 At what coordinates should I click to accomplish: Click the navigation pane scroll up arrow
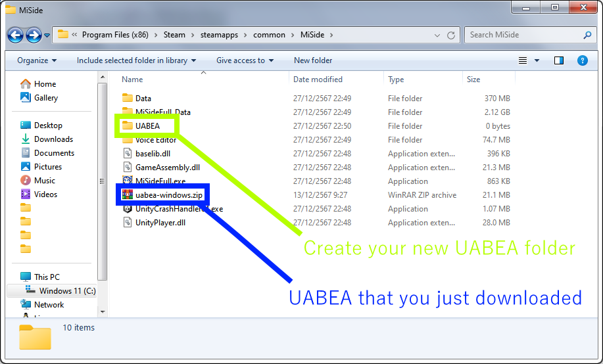pyautogui.click(x=103, y=77)
